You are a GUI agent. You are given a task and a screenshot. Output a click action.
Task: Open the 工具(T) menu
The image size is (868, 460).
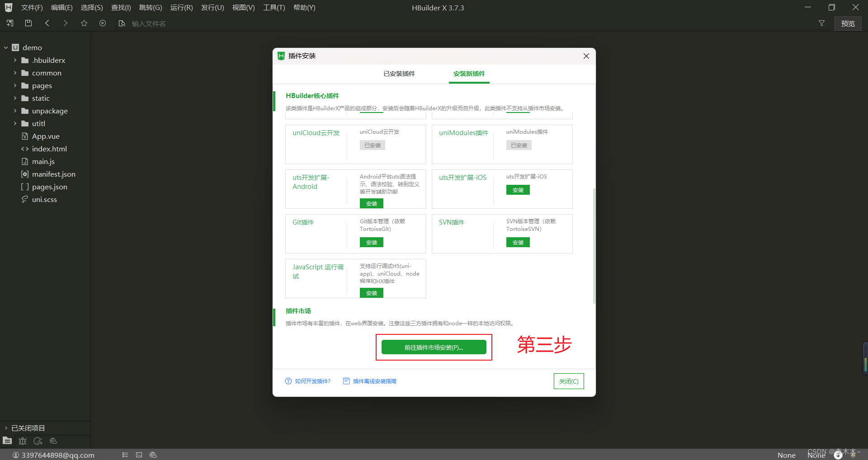click(x=274, y=8)
